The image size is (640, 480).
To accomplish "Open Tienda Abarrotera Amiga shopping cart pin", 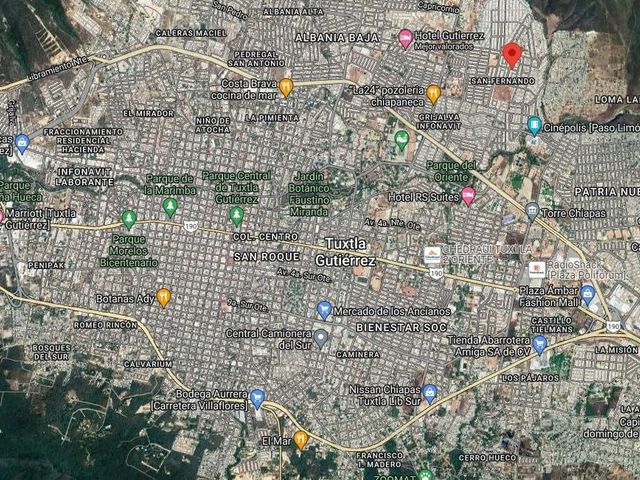I will (x=540, y=345).
